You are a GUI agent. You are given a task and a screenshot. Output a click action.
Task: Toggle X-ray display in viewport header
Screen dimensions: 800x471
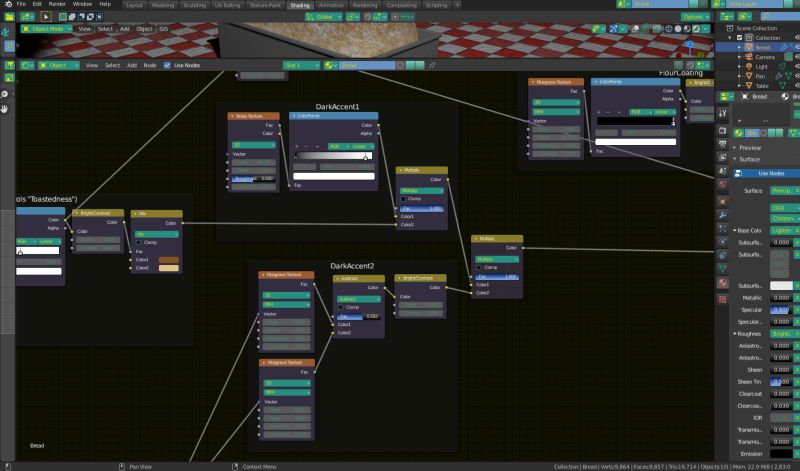(658, 29)
